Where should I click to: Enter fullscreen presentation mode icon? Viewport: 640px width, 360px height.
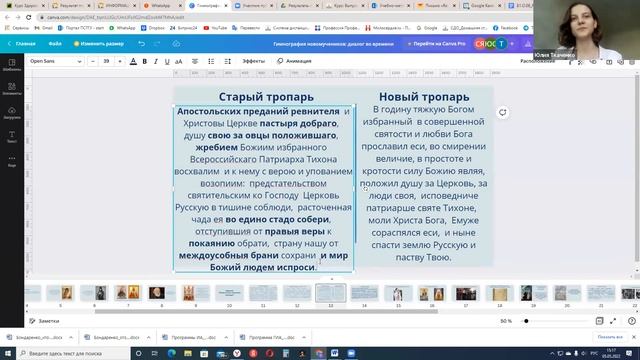point(613,321)
